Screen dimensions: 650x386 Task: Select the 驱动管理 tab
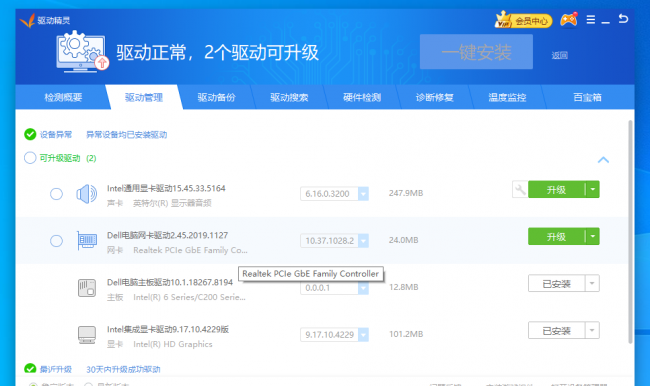tap(143, 97)
